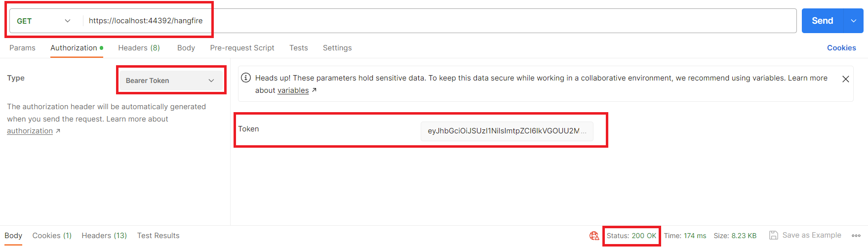Viewport: 868px width, 248px height.
Task: Open the three-dots response options menu
Action: (856, 236)
